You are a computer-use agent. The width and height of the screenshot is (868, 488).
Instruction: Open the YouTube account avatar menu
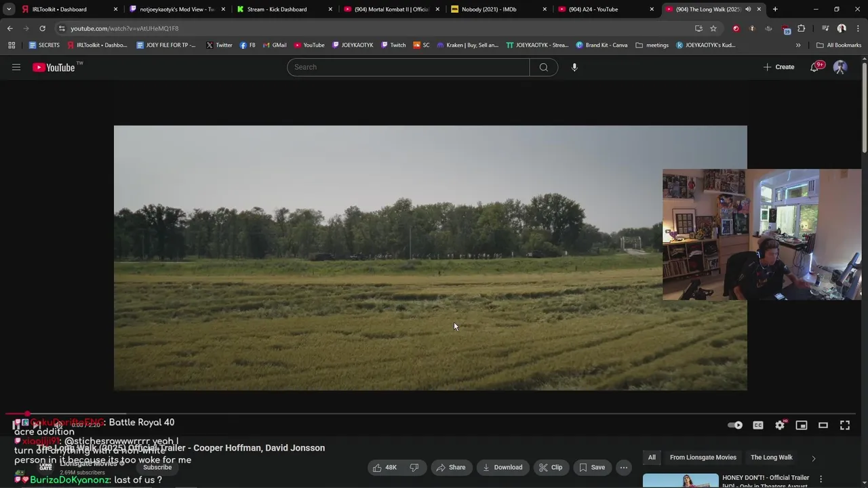coord(840,67)
